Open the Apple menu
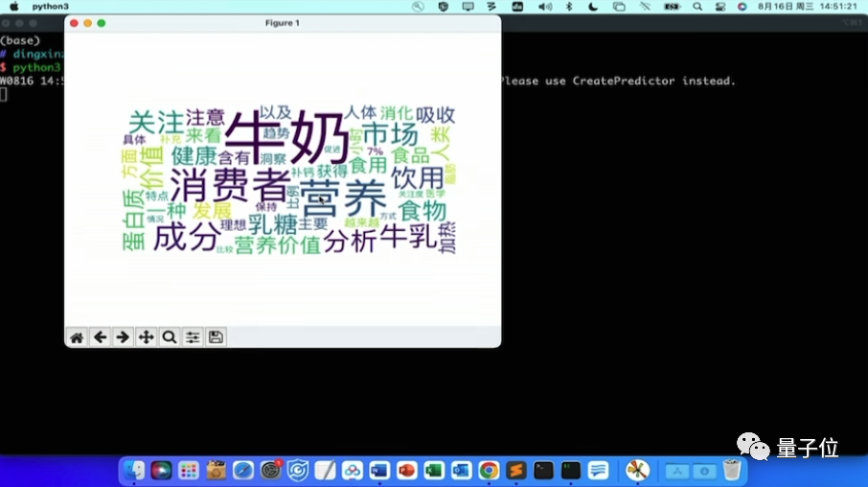 coord(13,6)
